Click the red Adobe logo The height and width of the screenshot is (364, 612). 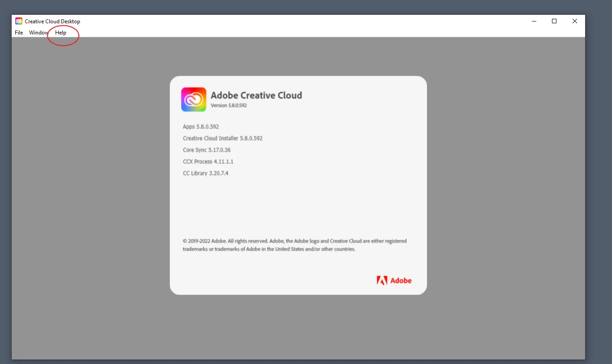pyautogui.click(x=394, y=281)
